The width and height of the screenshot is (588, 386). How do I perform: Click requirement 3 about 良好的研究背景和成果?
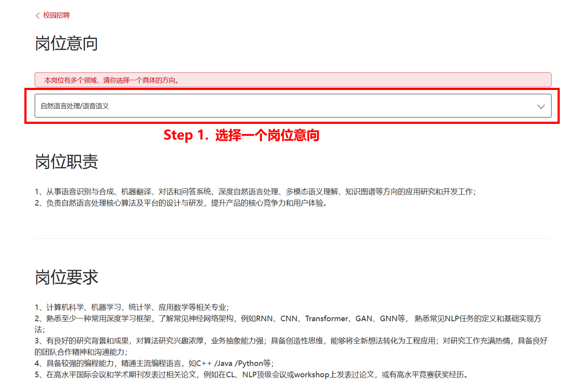click(291, 341)
